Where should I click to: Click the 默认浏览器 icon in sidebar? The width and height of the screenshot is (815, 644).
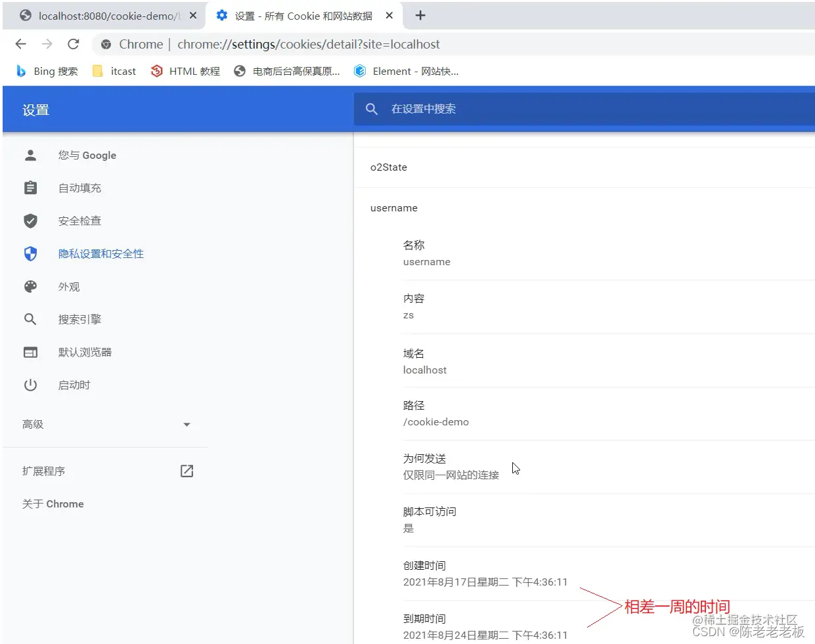click(30, 352)
